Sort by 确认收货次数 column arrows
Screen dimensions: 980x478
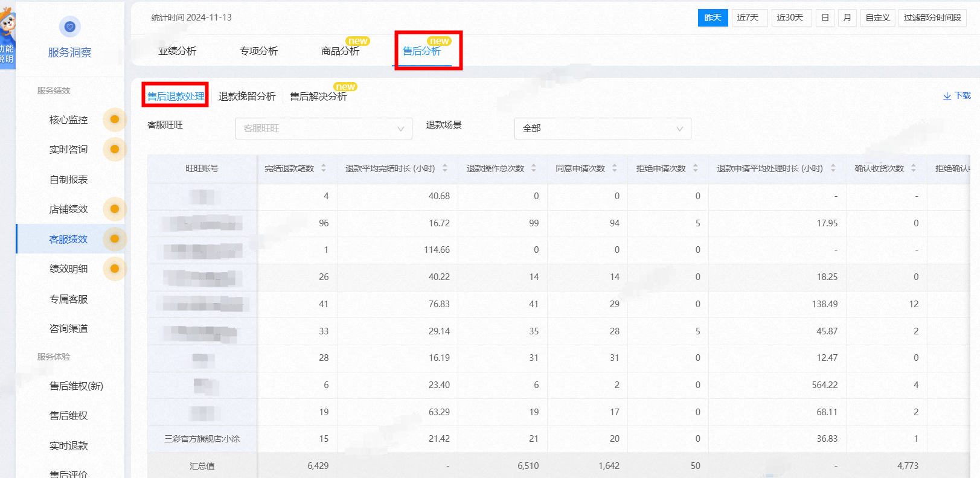914,168
